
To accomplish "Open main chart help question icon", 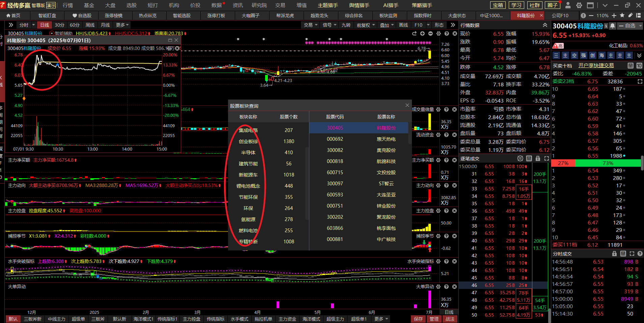I will tap(447, 33).
